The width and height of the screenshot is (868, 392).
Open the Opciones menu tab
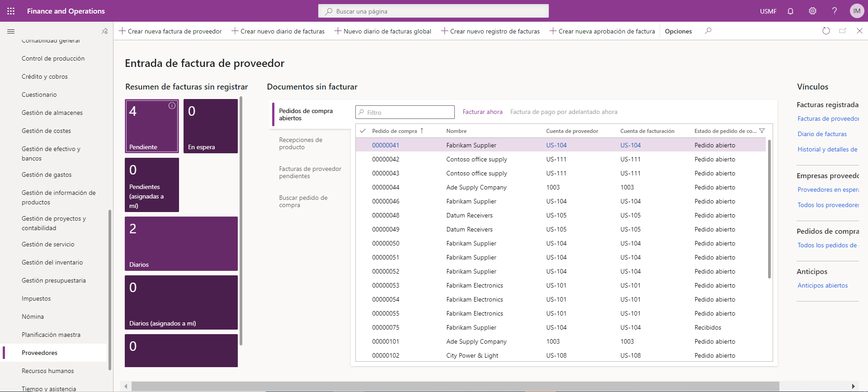(678, 31)
